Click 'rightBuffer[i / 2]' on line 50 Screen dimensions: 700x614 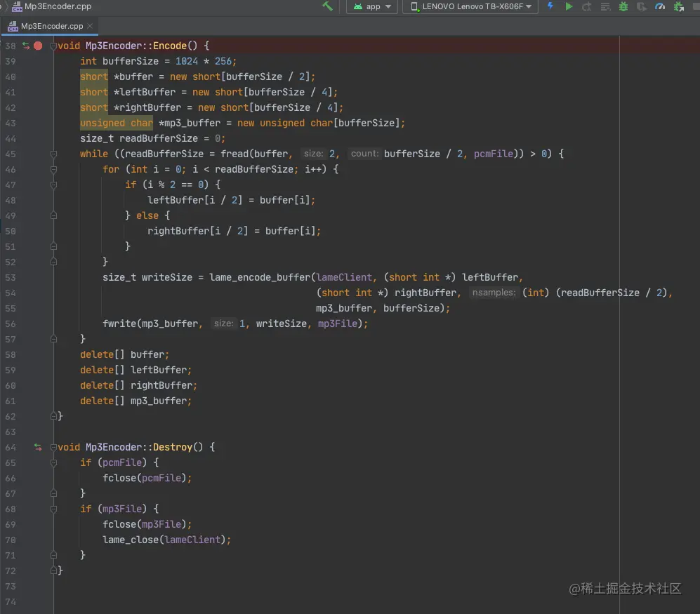(x=197, y=231)
